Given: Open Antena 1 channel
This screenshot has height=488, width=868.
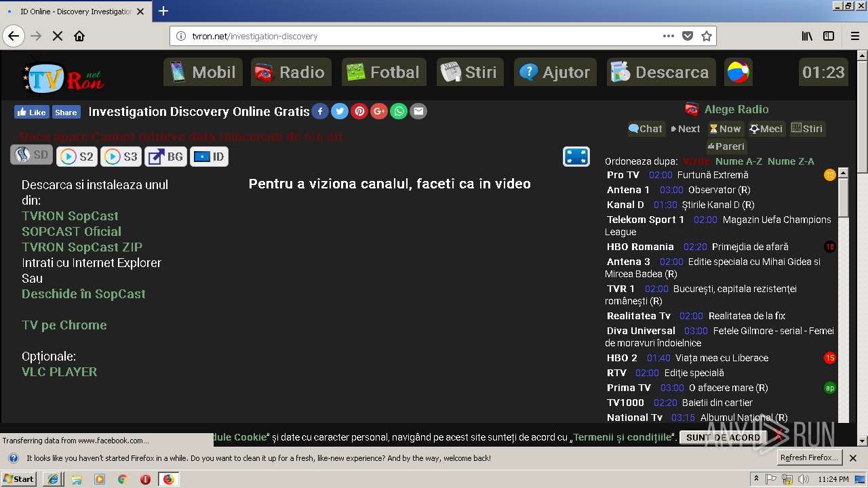Looking at the screenshot, I should click(x=628, y=190).
